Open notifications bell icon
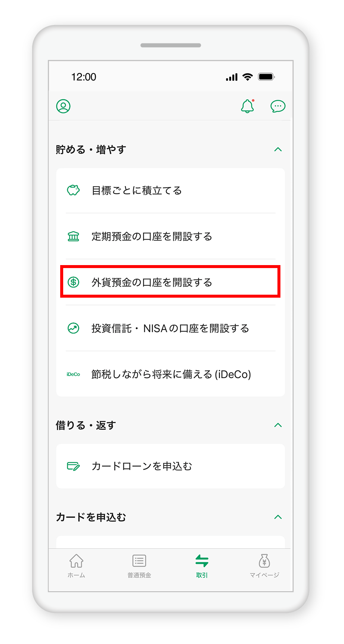 [x=248, y=106]
